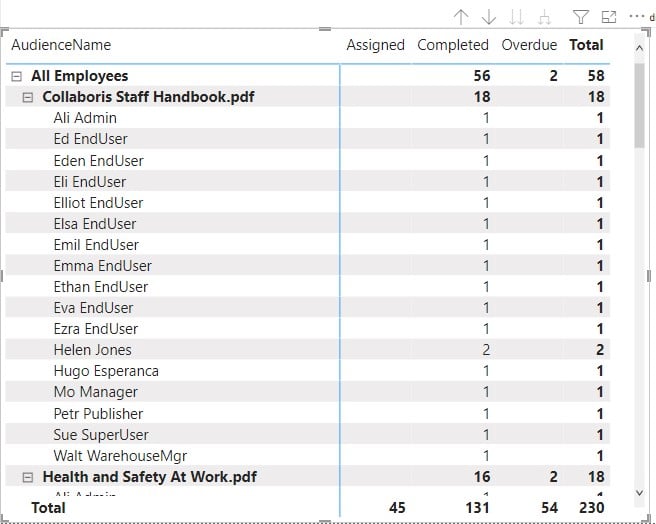Click the AudienceName column header

point(61,45)
